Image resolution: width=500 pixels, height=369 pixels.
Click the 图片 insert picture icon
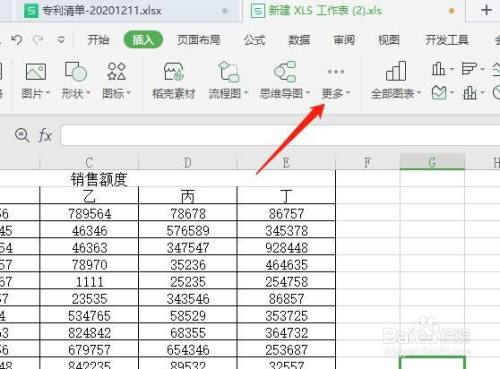[36, 71]
